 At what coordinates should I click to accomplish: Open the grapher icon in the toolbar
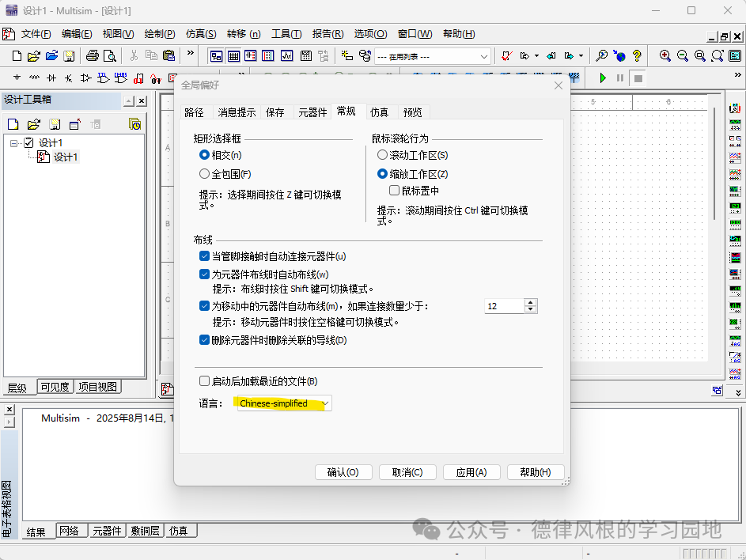tap(287, 56)
